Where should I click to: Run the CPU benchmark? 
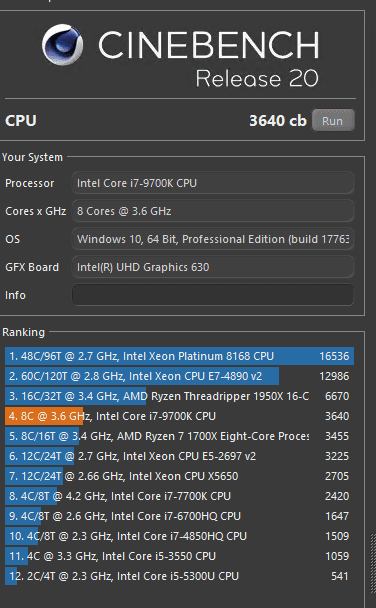coord(333,121)
